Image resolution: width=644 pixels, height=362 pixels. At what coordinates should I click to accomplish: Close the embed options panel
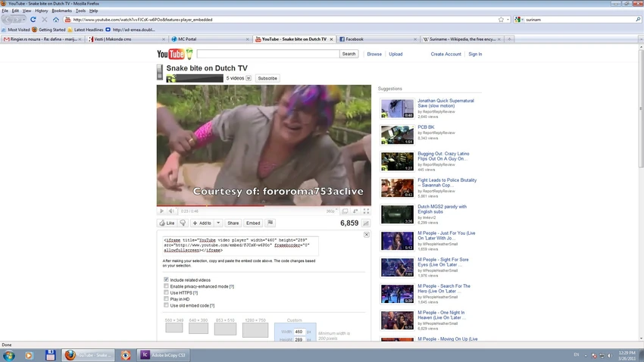tap(367, 235)
